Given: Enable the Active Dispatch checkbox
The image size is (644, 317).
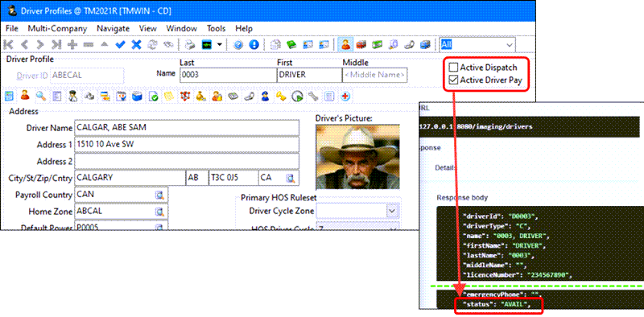Looking at the screenshot, I should coord(453,68).
